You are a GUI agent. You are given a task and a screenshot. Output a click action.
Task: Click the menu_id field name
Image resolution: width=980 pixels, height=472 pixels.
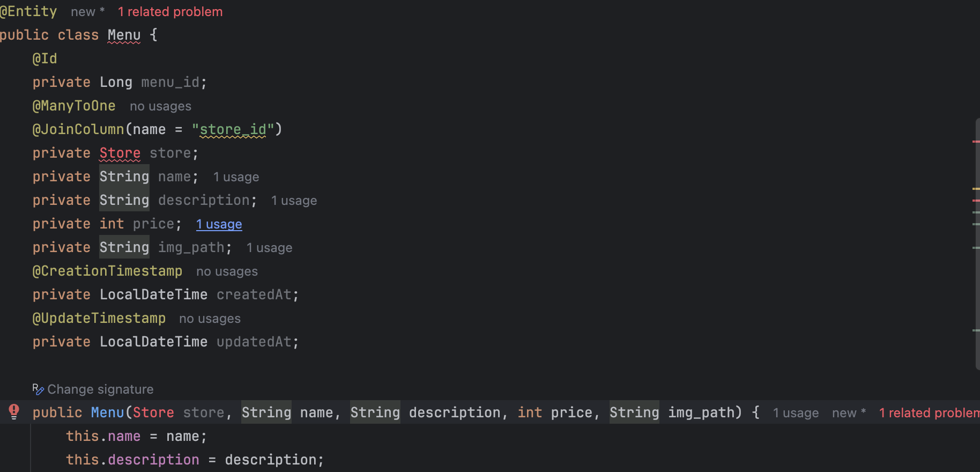click(x=170, y=83)
